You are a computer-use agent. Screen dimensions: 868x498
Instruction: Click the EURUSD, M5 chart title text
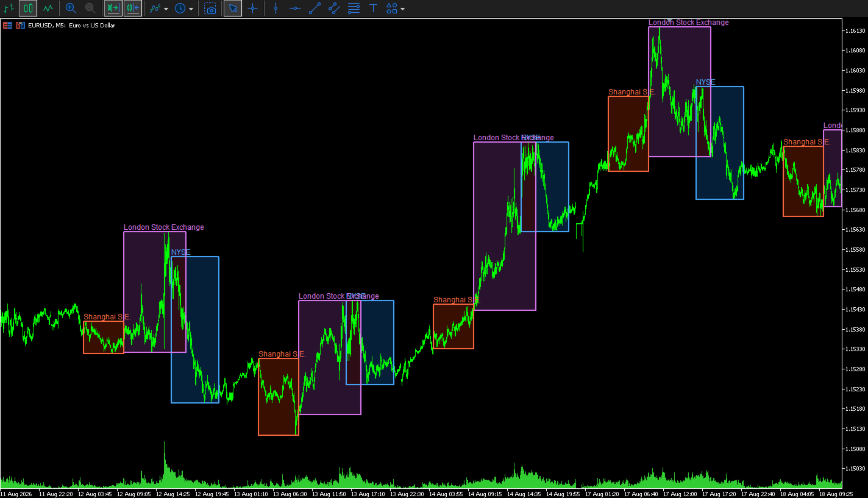click(71, 26)
